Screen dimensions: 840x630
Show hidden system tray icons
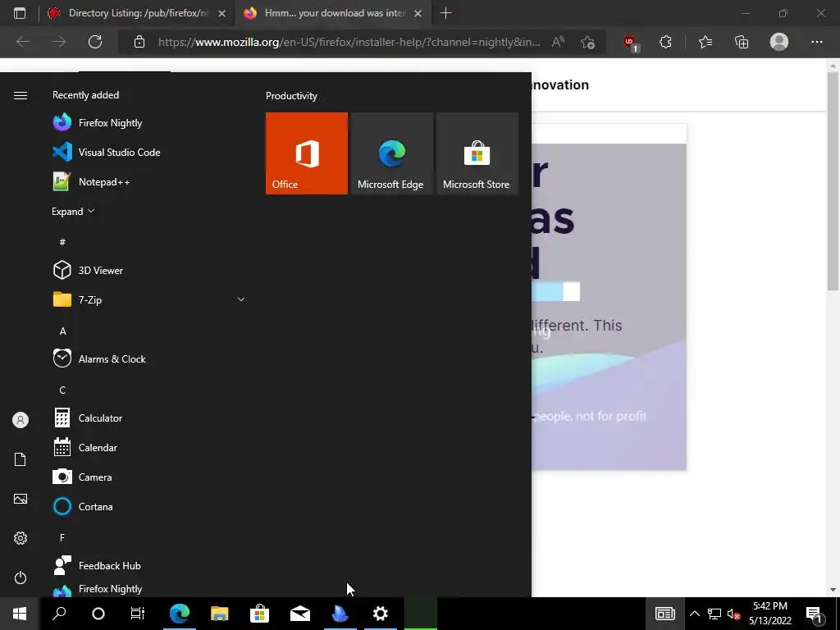coord(694,614)
